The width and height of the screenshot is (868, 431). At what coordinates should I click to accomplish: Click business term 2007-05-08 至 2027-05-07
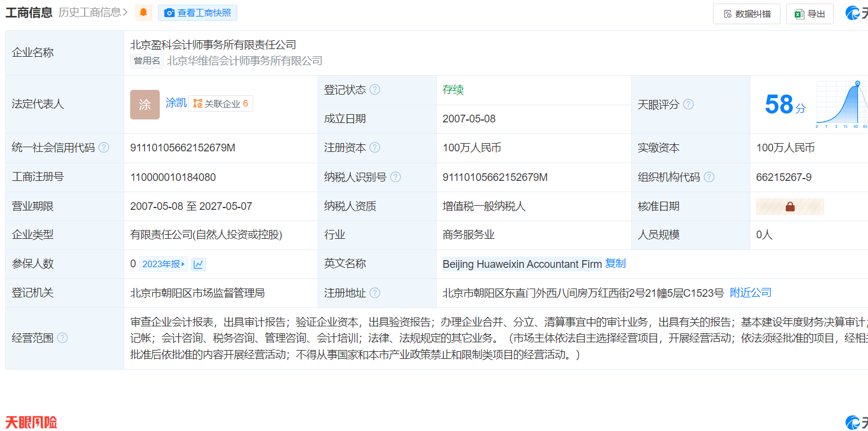coord(191,206)
